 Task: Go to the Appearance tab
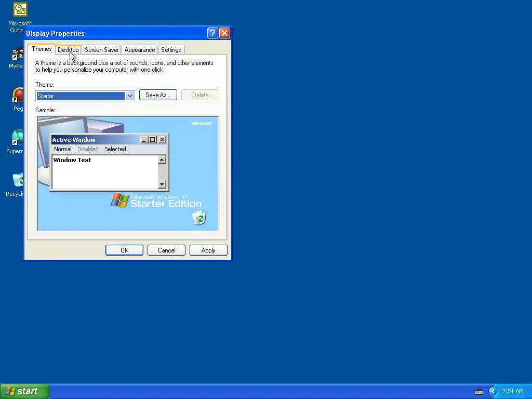[139, 50]
